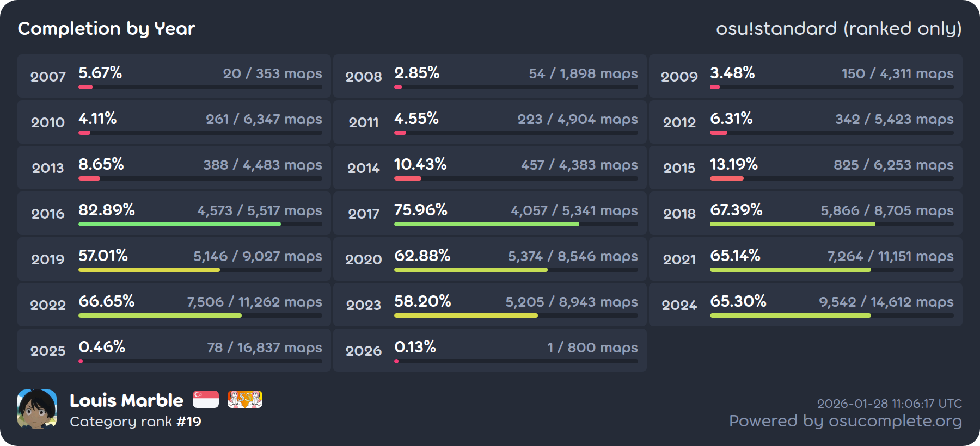Click the Completion by Year heading

click(106, 28)
